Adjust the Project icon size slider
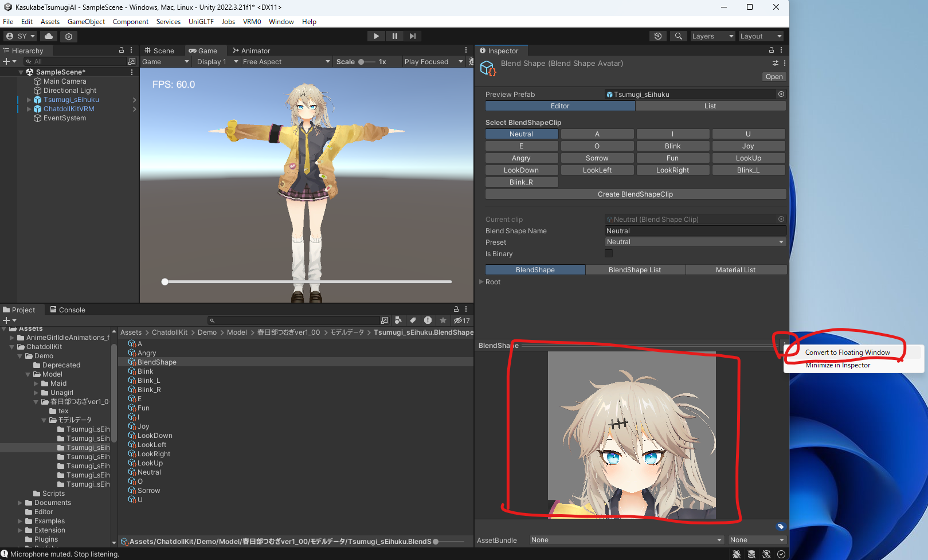Screen dimensions: 928x560 point(448,541)
